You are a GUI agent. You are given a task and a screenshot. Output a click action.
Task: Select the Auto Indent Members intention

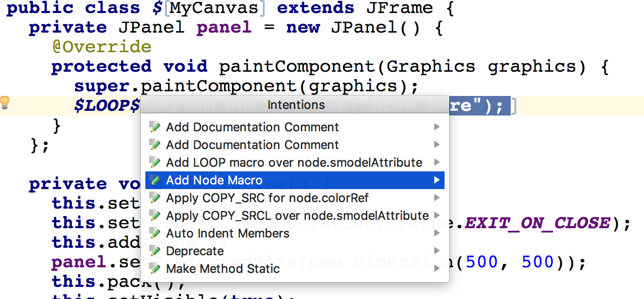228,233
